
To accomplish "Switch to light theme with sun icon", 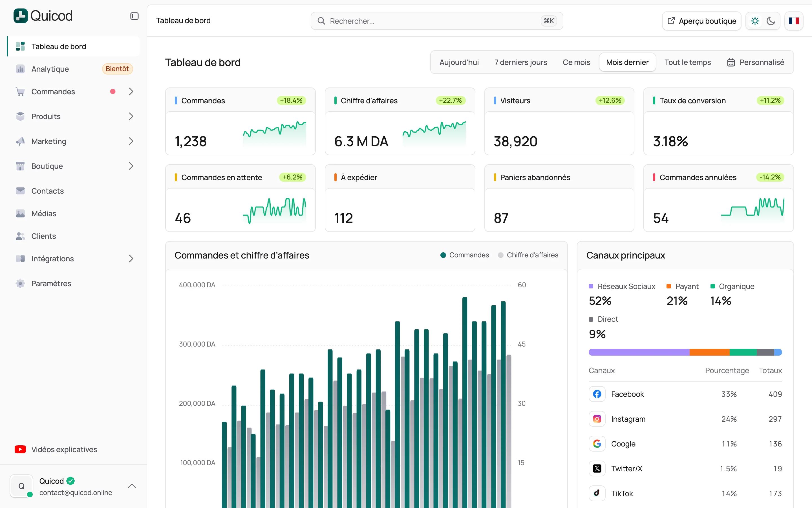I will pyautogui.click(x=755, y=21).
